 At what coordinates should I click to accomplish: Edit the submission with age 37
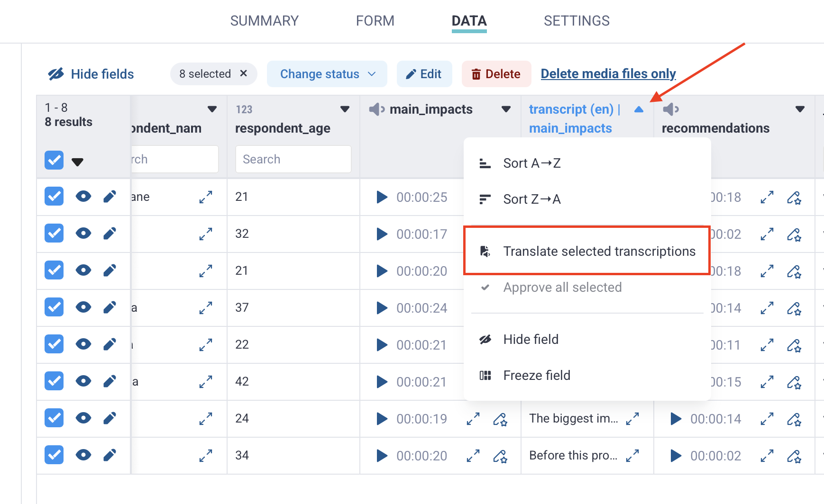pos(110,307)
